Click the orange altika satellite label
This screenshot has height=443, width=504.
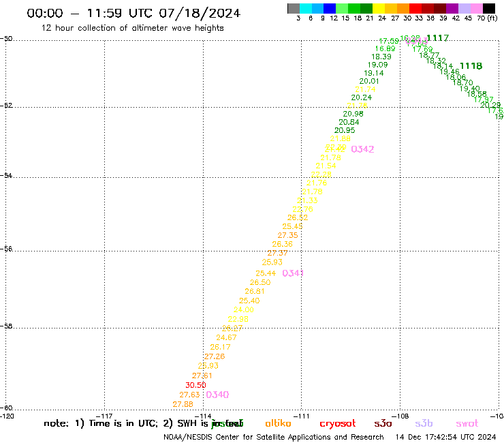pyautogui.click(x=279, y=423)
